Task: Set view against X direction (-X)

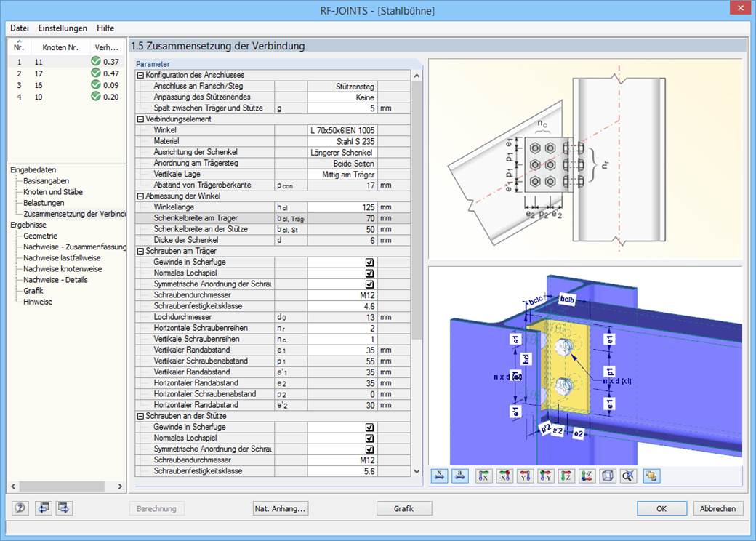Action: point(504,476)
